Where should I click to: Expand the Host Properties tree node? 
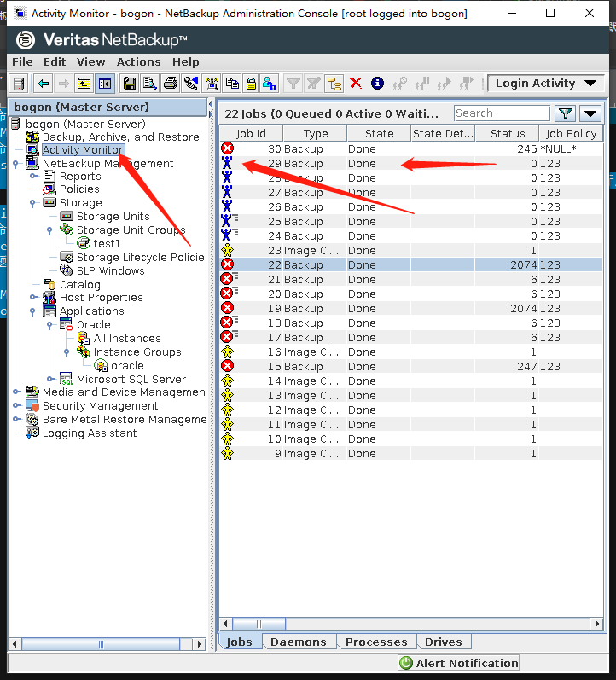click(33, 297)
